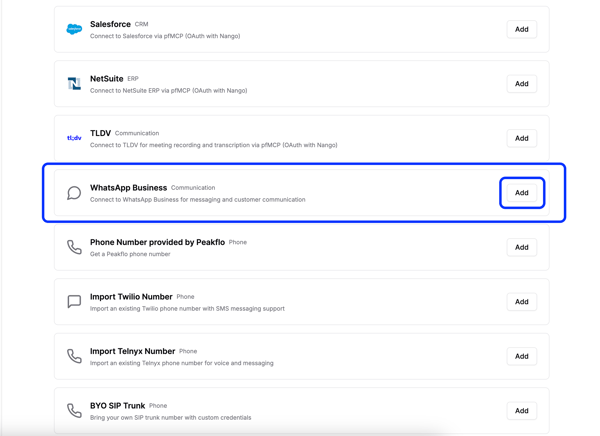
Task: Add the BYO SIP Trunk option
Action: (521, 410)
